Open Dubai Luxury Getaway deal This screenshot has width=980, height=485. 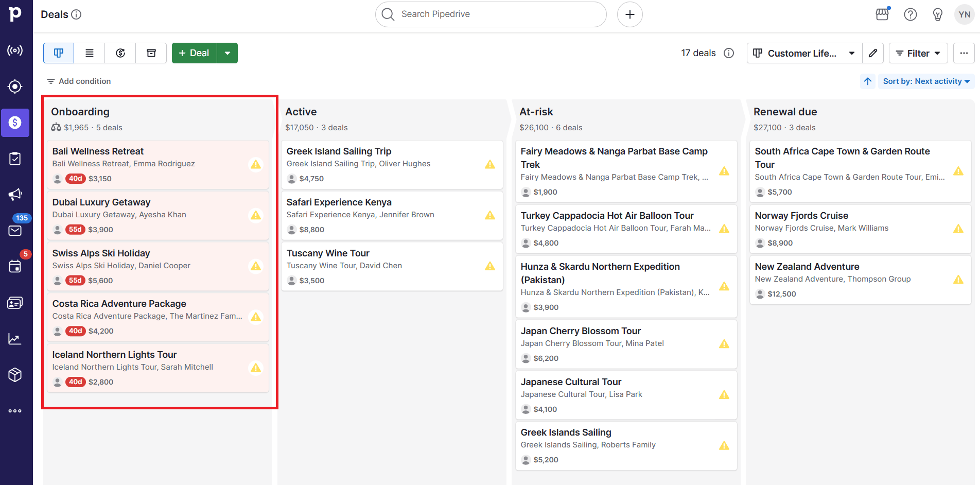click(158, 216)
